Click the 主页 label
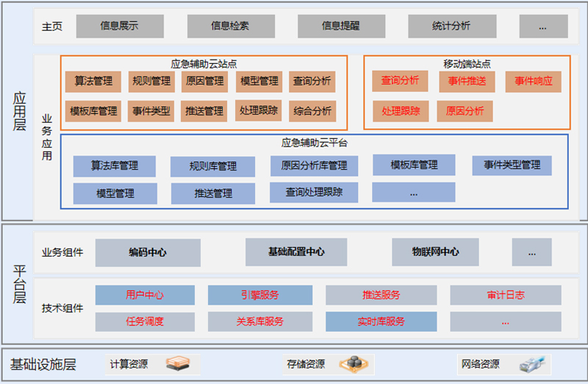The height and width of the screenshot is (384, 588). coord(52,26)
